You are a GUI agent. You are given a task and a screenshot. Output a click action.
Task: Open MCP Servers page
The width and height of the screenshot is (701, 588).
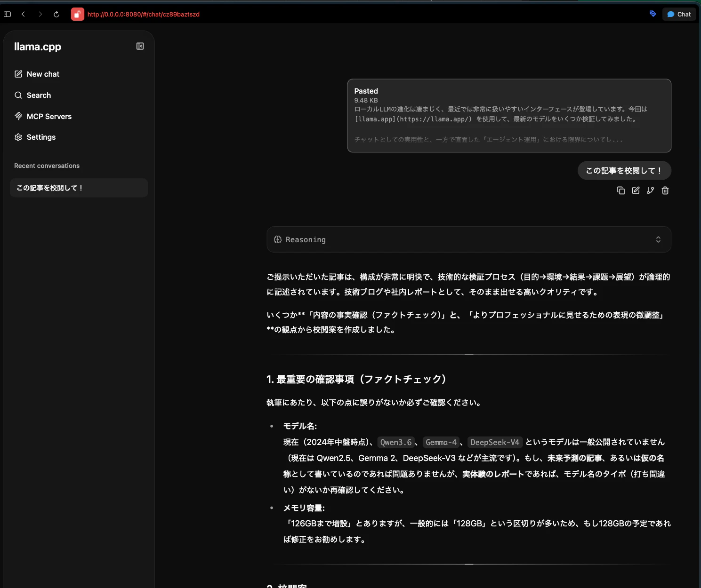tap(49, 116)
